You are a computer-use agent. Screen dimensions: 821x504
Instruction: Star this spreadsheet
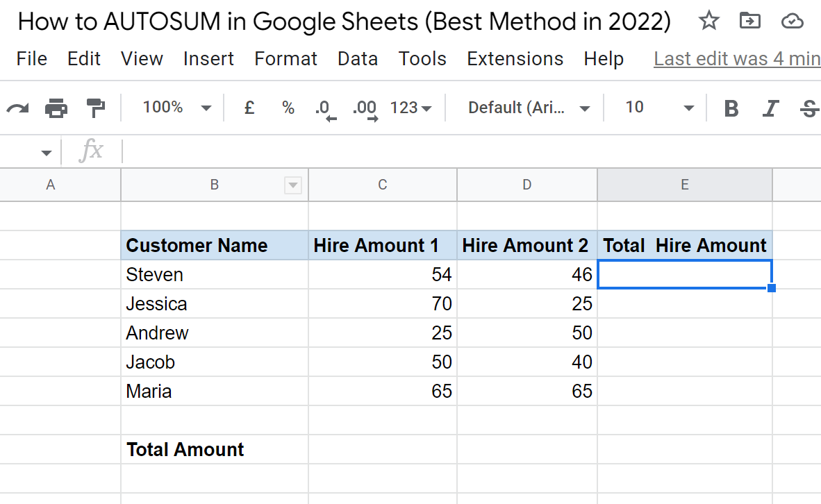(x=709, y=21)
